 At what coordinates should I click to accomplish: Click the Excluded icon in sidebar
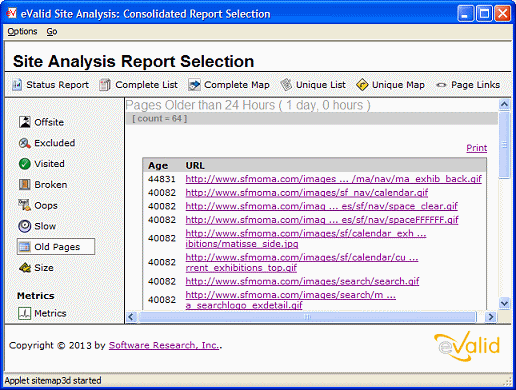(25, 143)
